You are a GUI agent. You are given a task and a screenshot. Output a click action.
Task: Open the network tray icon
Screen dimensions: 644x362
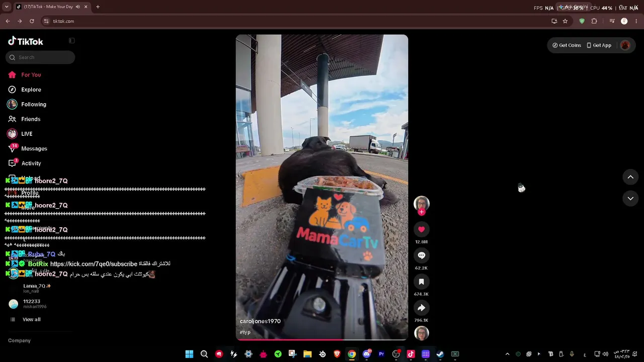(x=597, y=354)
